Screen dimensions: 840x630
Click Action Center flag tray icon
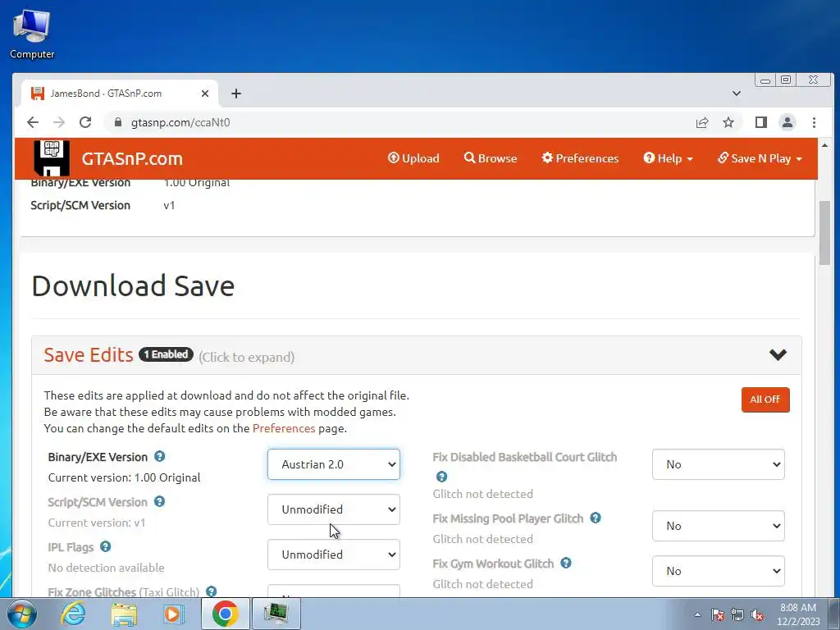pos(718,614)
